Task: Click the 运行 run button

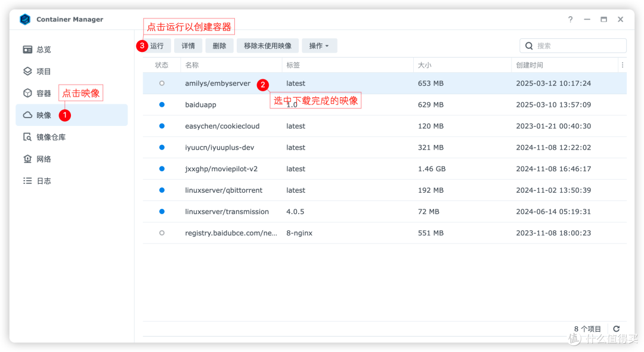Action: tap(156, 45)
